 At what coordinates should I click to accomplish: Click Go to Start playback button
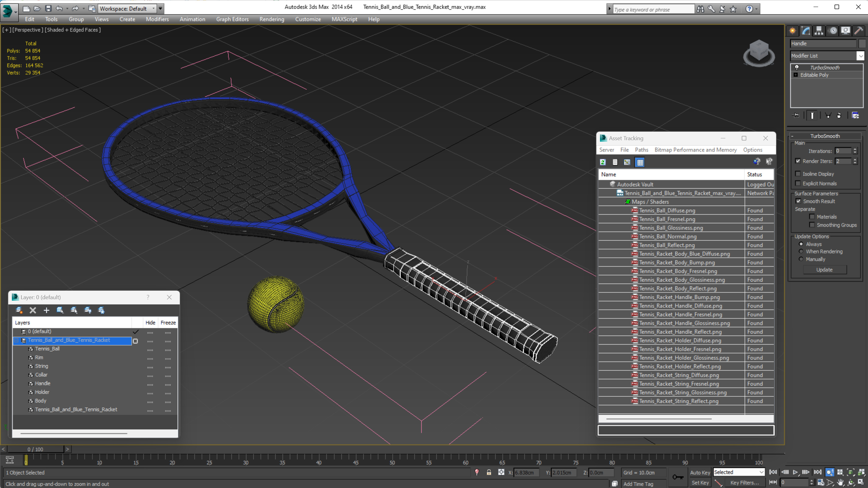(x=773, y=472)
